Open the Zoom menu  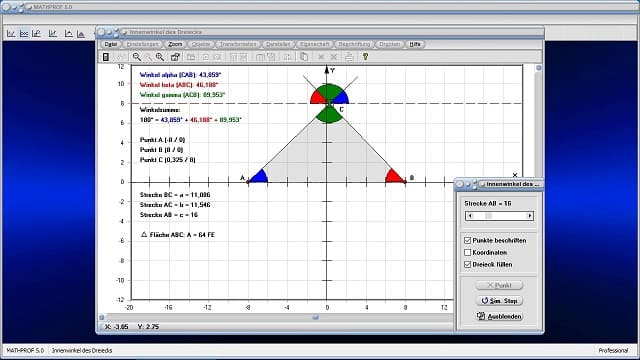click(175, 44)
